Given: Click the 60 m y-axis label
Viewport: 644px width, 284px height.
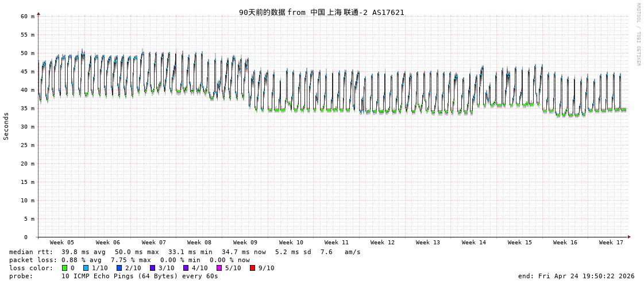Looking at the screenshot, I should 28,17.
